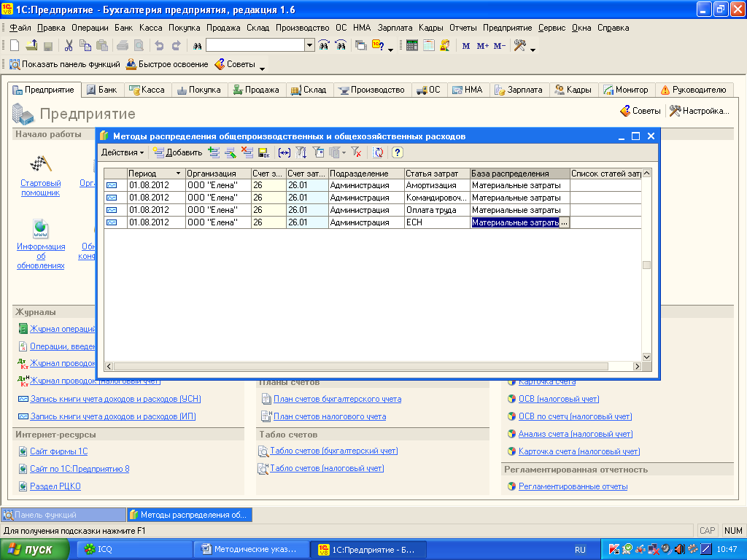Screen dimensions: 747x560
Task: Open the calendar icon in toolbar
Action: (429, 46)
